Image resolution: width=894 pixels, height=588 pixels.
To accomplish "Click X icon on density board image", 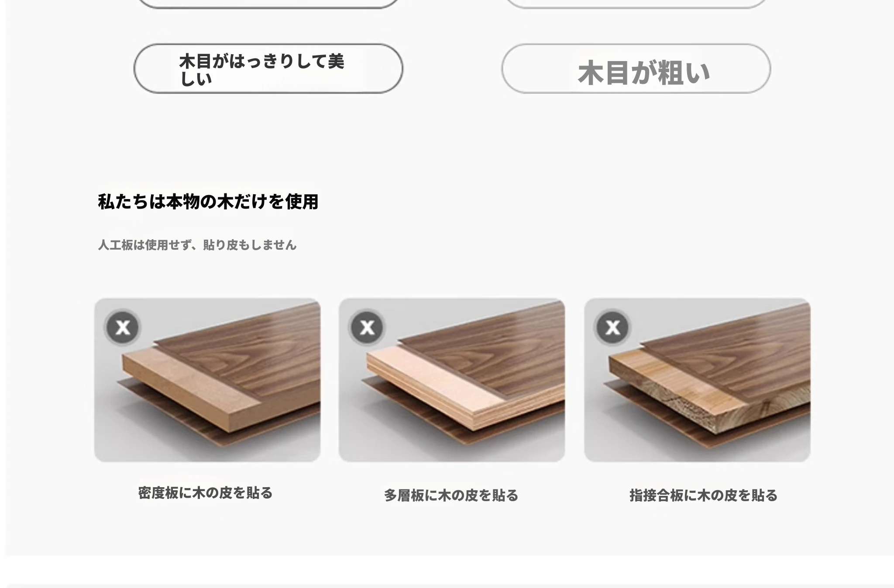I will (123, 327).
